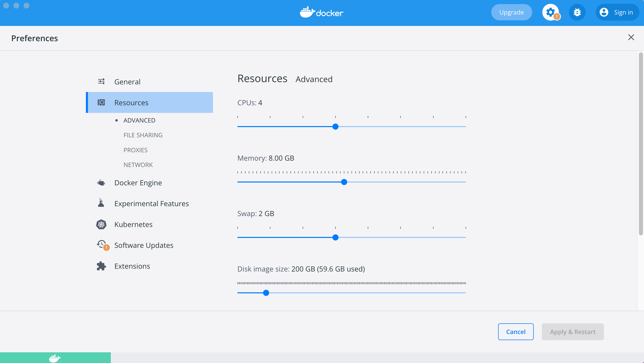Click the Sign in button

617,12
